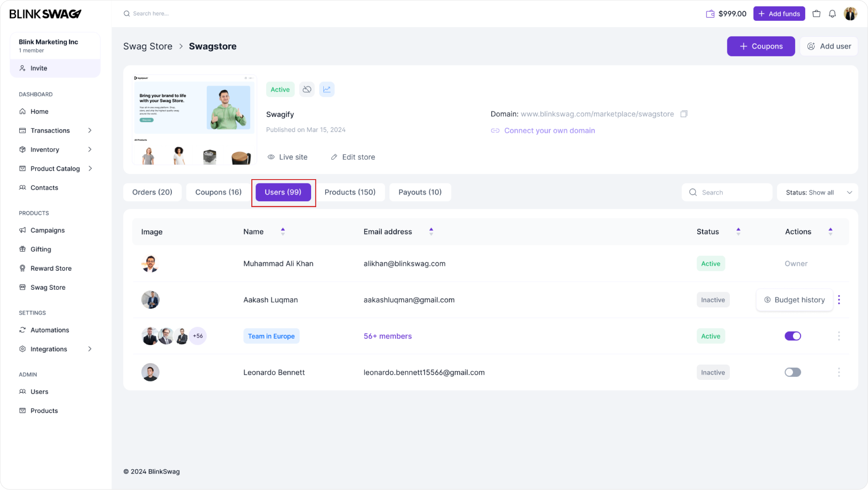Click the Add user button
This screenshot has height=490, width=868.
click(x=829, y=46)
